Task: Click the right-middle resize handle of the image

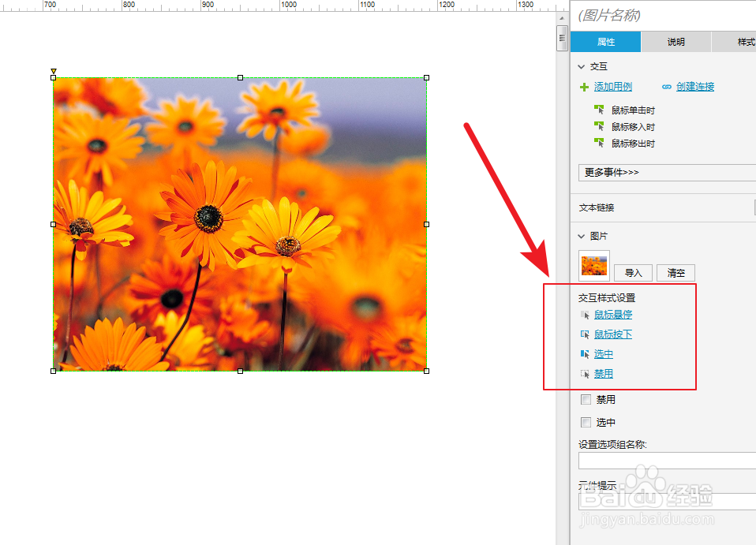Action: 426,224
